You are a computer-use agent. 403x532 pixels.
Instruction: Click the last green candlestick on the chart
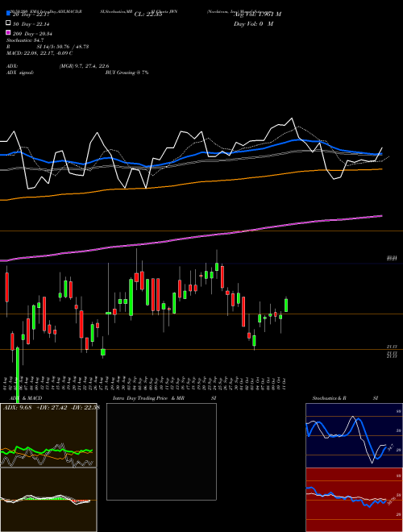286,305
